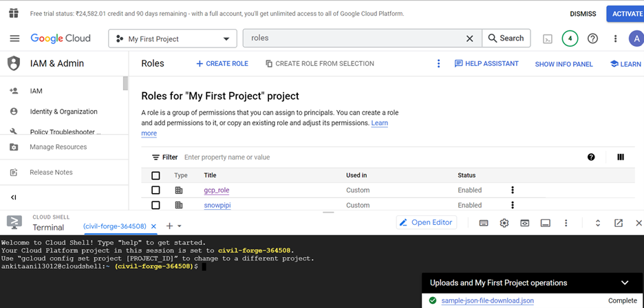Switch to the civil-forge-364508 terminal tab

click(x=115, y=226)
